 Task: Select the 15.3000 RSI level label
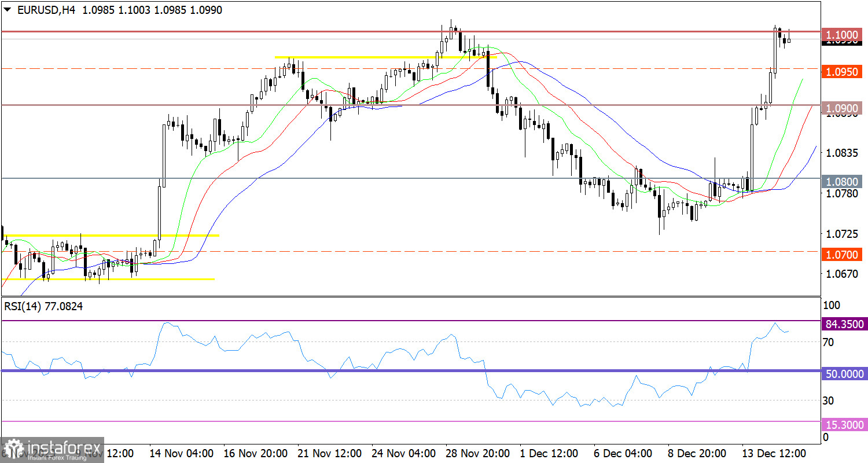[844, 425]
